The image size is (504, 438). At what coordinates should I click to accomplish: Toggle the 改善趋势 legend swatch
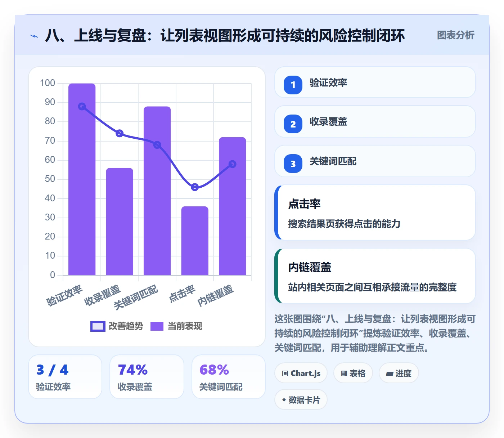pyautogui.click(x=98, y=326)
